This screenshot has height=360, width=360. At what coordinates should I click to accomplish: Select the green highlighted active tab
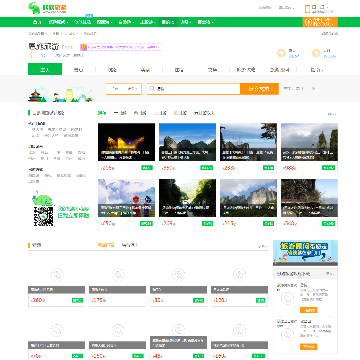(x=45, y=69)
